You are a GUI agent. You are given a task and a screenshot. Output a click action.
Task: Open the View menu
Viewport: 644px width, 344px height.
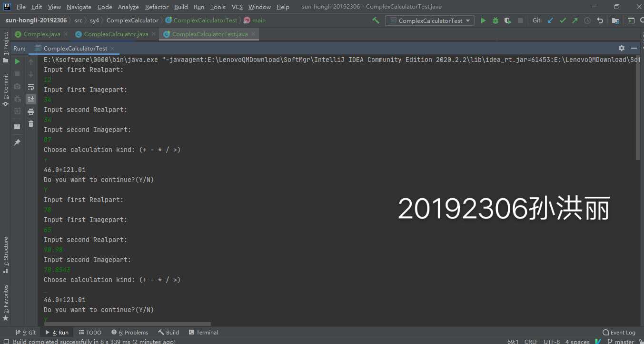pos(54,7)
